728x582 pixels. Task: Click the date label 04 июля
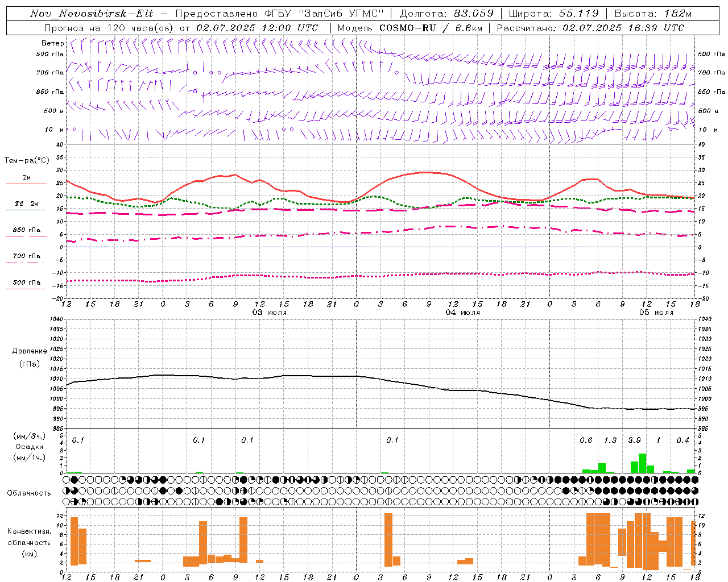pos(462,313)
